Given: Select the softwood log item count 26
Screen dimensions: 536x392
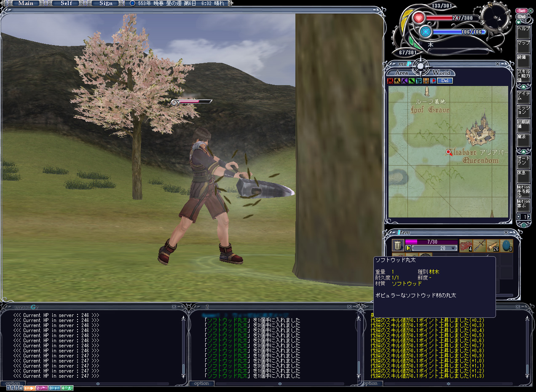Looking at the screenshot, I should pos(493,245).
